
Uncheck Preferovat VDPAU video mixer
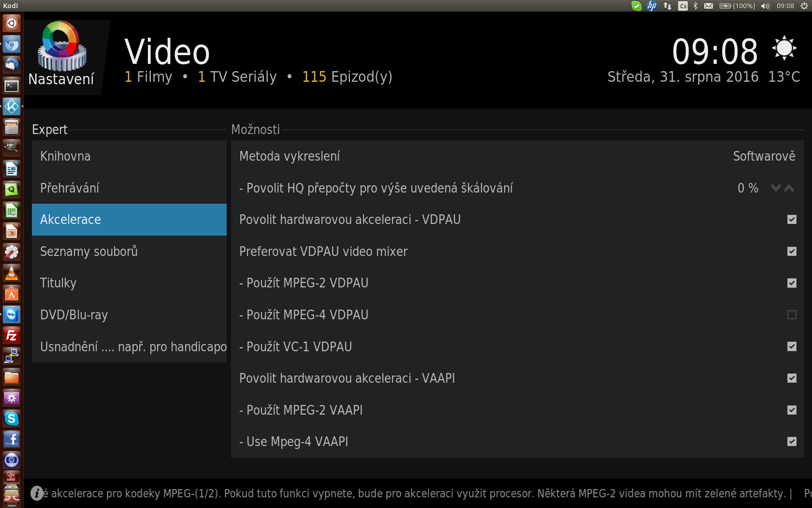coord(792,252)
